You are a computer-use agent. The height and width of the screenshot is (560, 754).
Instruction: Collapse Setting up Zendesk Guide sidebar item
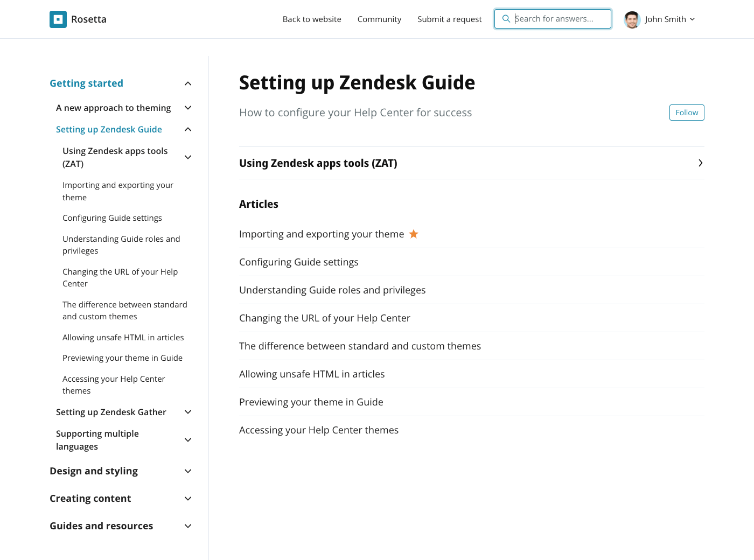(x=188, y=129)
